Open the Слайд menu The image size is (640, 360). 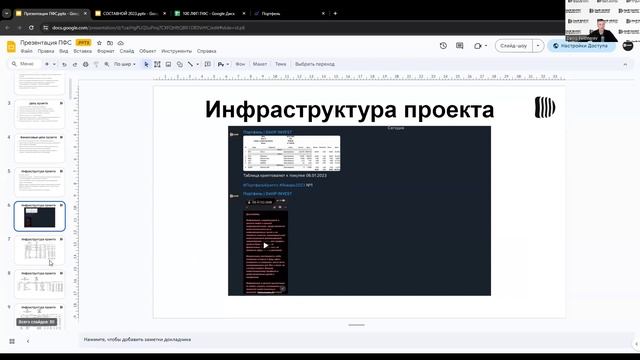click(127, 51)
